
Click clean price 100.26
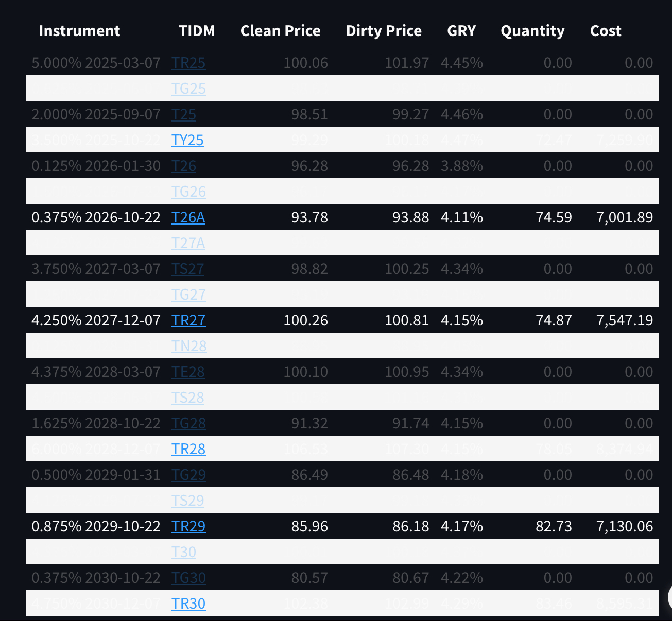306,320
